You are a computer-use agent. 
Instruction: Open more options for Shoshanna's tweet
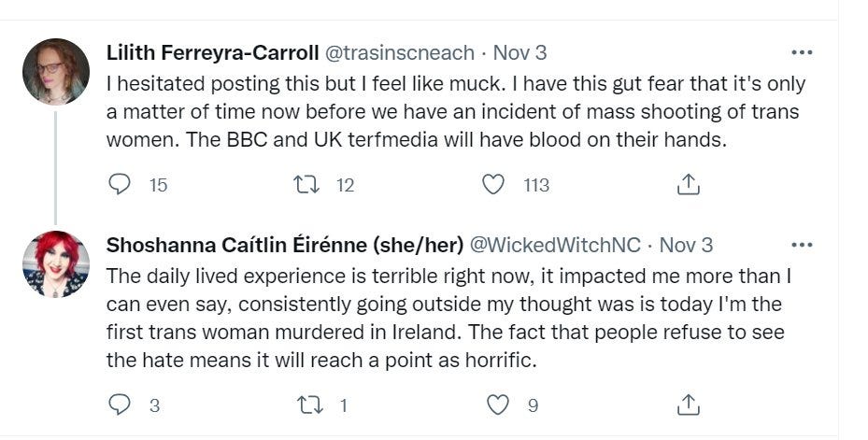click(x=802, y=246)
